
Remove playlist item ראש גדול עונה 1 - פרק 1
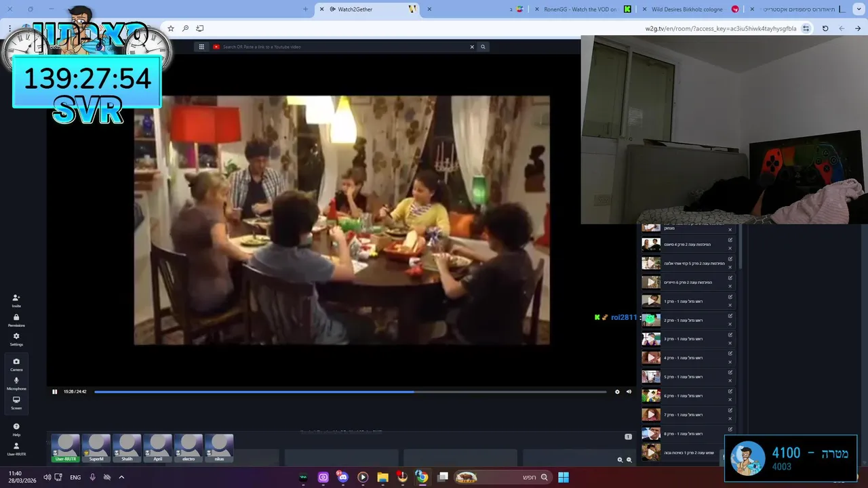(x=730, y=305)
